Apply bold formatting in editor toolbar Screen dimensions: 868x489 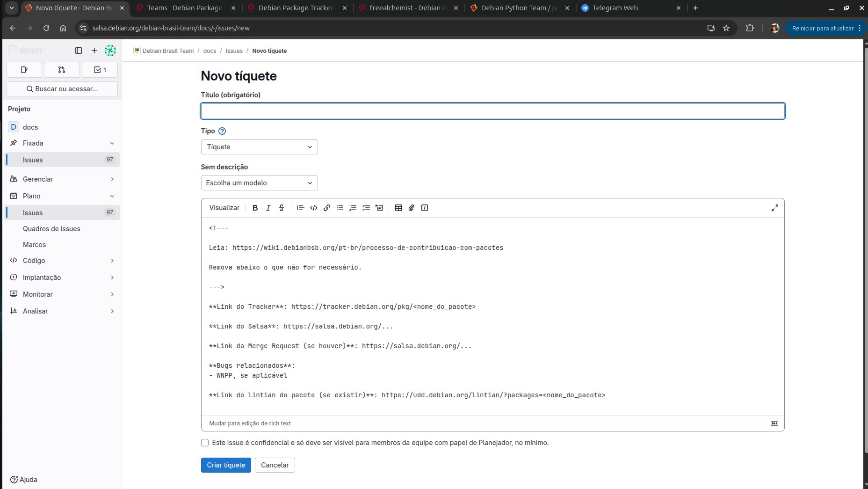pos(255,208)
